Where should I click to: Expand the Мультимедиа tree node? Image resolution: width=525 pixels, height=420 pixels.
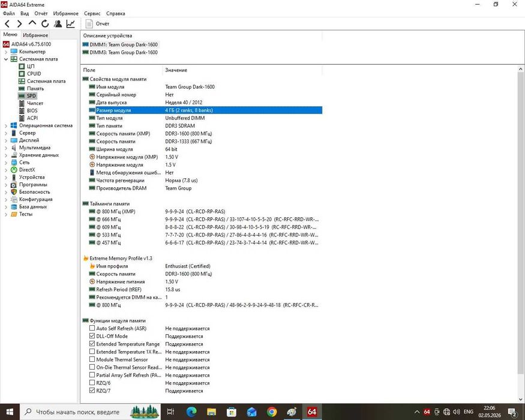pos(5,148)
